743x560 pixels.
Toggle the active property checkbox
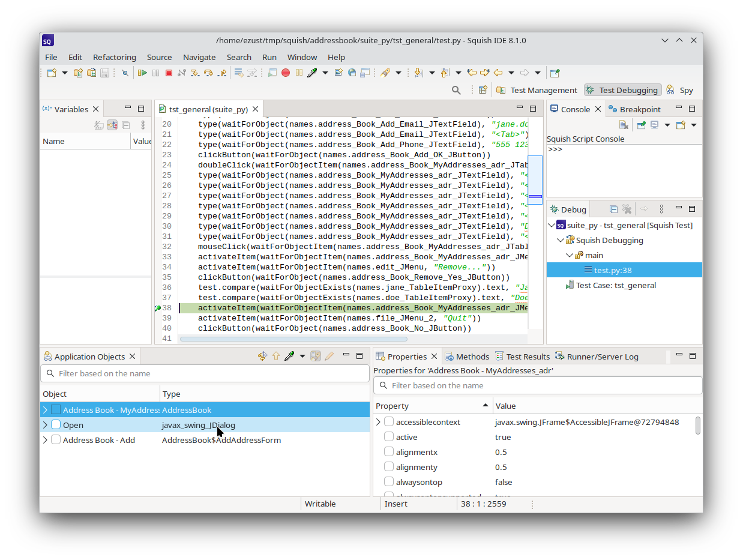click(x=389, y=437)
